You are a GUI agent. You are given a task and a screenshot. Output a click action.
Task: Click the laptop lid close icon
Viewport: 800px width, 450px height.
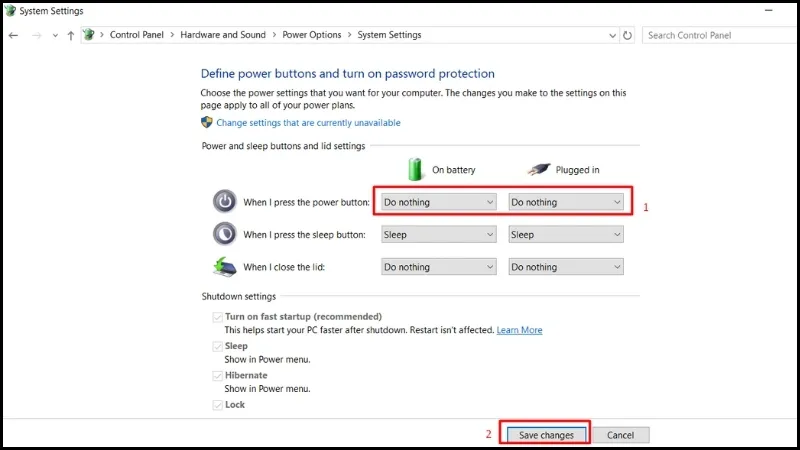tap(225, 267)
